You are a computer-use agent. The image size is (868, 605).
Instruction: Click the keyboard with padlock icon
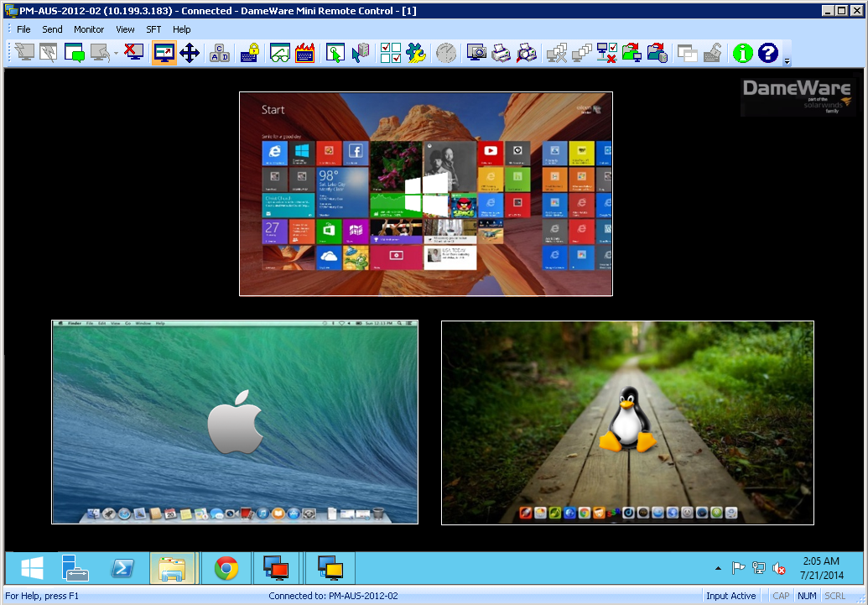[x=250, y=53]
